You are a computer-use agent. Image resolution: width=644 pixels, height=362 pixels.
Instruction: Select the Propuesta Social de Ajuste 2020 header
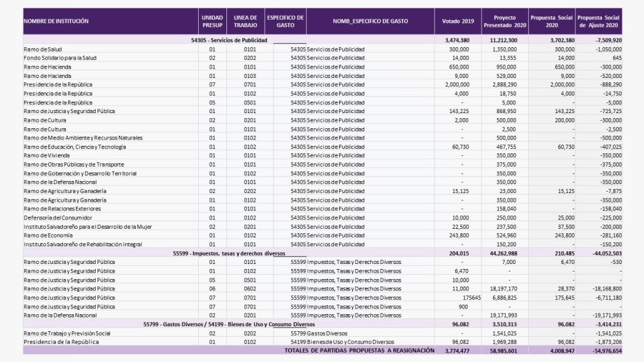pyautogui.click(x=598, y=21)
